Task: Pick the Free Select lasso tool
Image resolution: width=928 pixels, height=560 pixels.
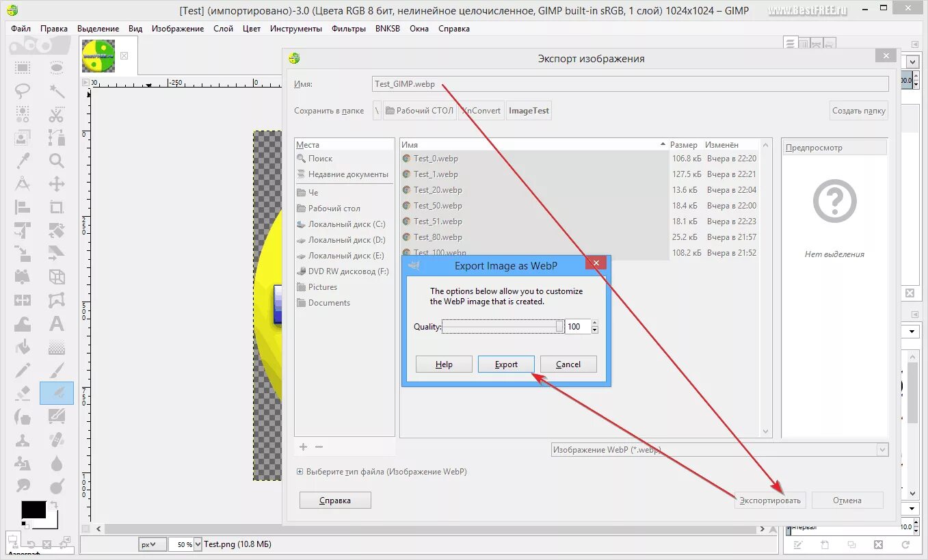Action: pos(23,91)
